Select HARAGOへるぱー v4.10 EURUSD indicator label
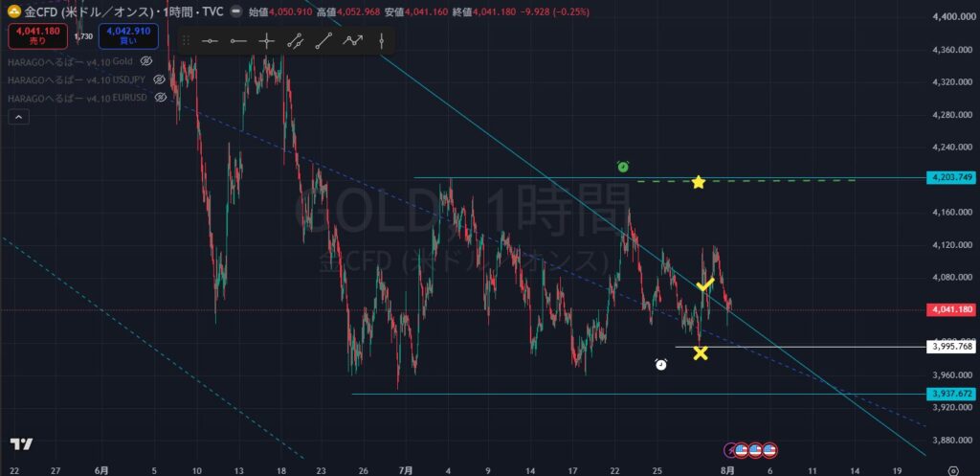Image resolution: width=980 pixels, height=476 pixels. 78,98
